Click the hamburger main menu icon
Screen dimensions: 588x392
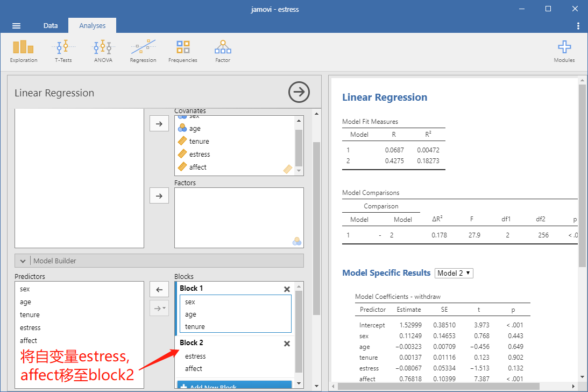[16, 26]
